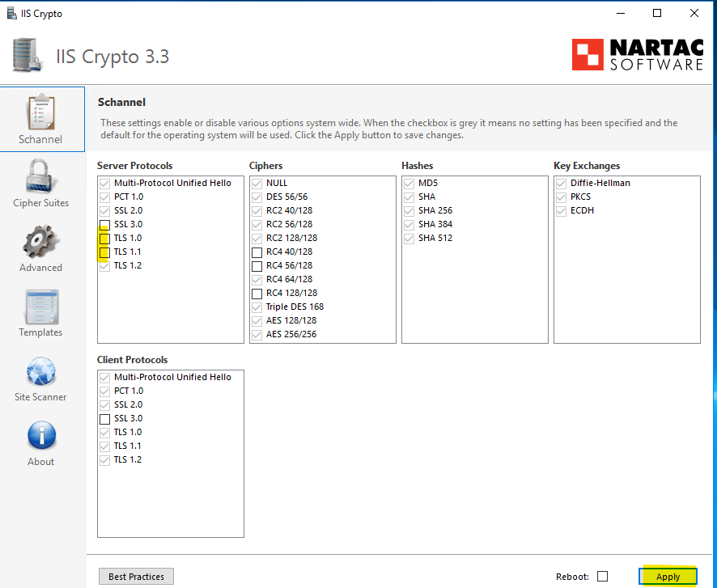Toggle the NULL cipher checkbox

point(257,184)
